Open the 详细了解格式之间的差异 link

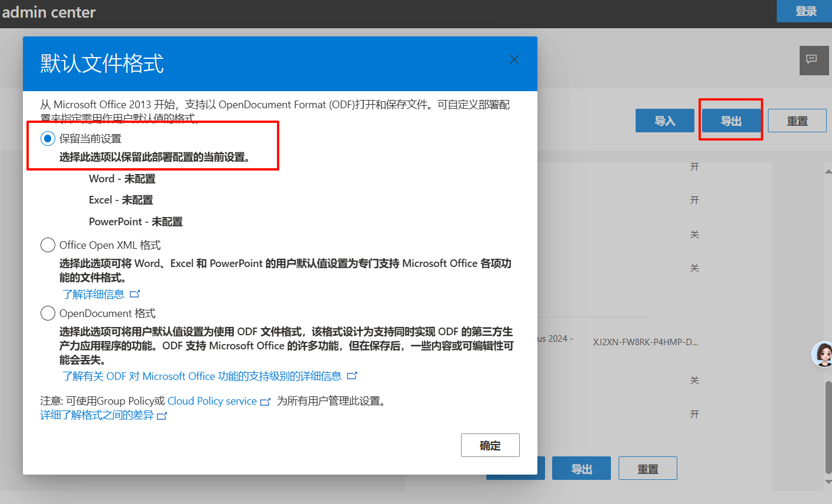point(97,415)
